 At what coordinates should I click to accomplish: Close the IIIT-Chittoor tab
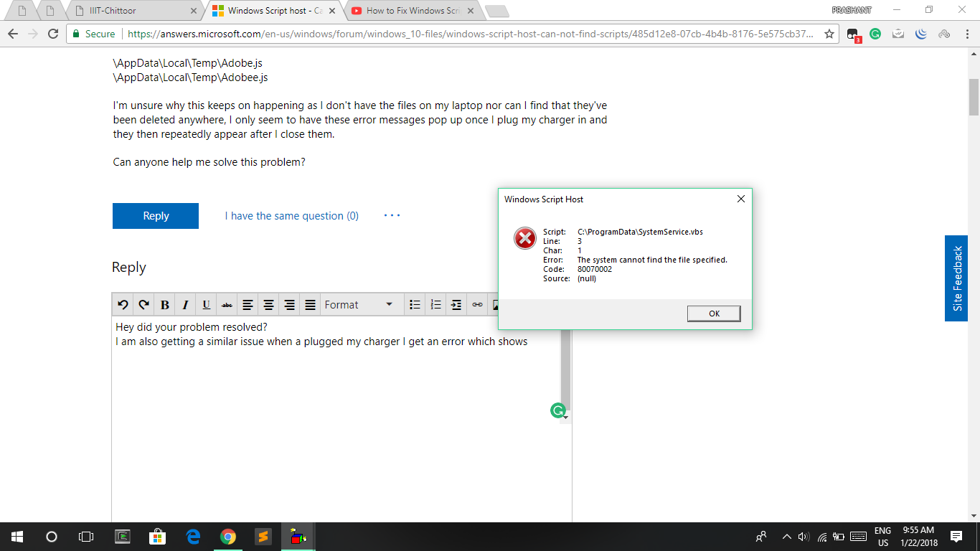point(194,11)
